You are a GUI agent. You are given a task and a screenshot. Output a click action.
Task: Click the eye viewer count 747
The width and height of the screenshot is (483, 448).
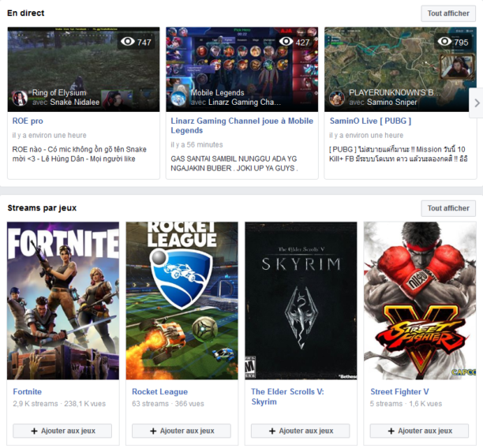coord(137,42)
